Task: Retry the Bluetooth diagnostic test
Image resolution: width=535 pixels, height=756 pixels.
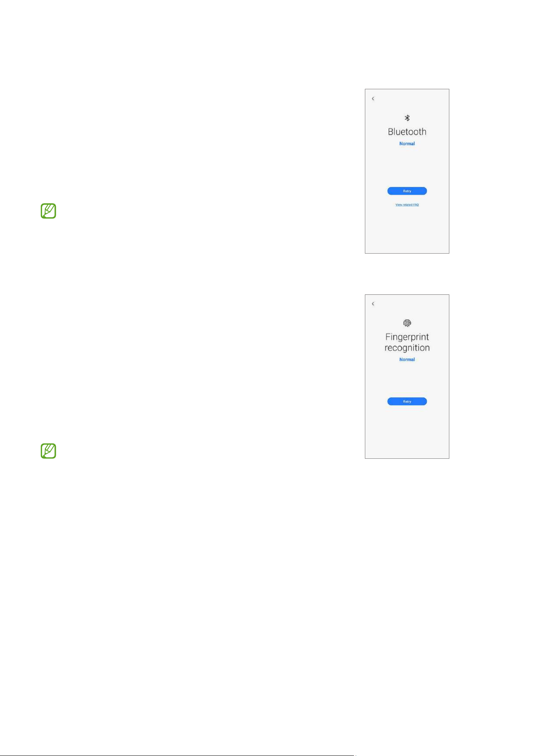Action: click(x=407, y=191)
